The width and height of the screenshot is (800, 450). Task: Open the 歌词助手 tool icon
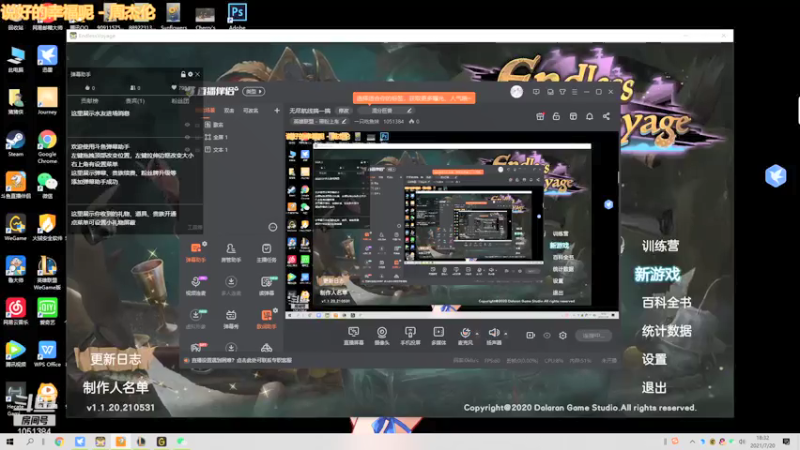(x=266, y=319)
